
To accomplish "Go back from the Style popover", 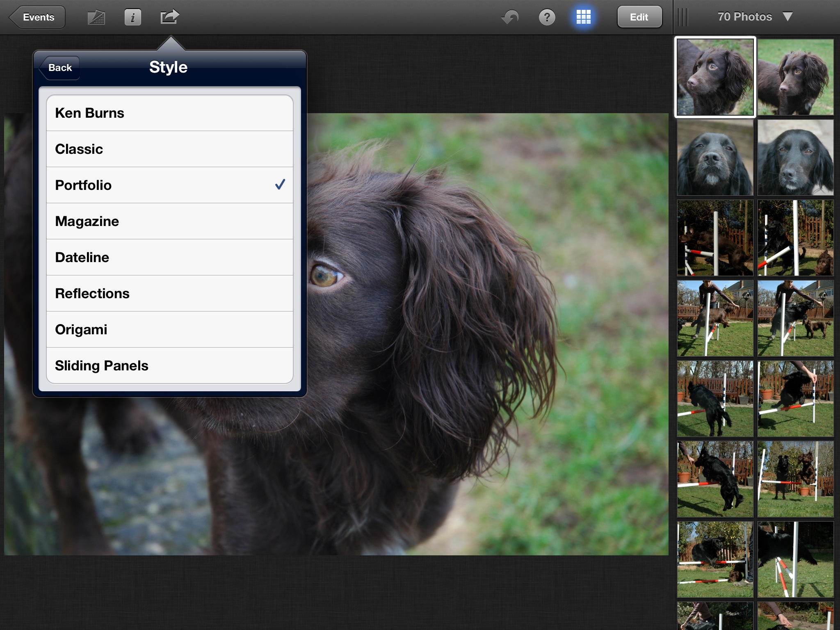I will coord(59,68).
